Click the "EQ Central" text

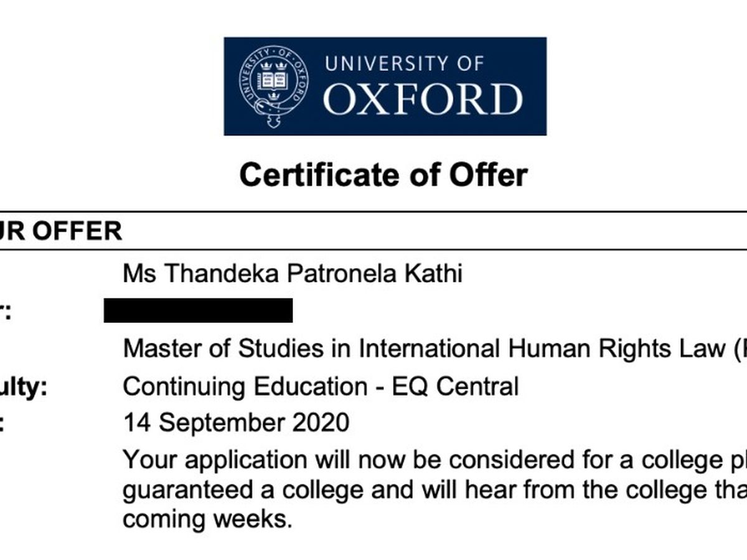[x=455, y=387]
